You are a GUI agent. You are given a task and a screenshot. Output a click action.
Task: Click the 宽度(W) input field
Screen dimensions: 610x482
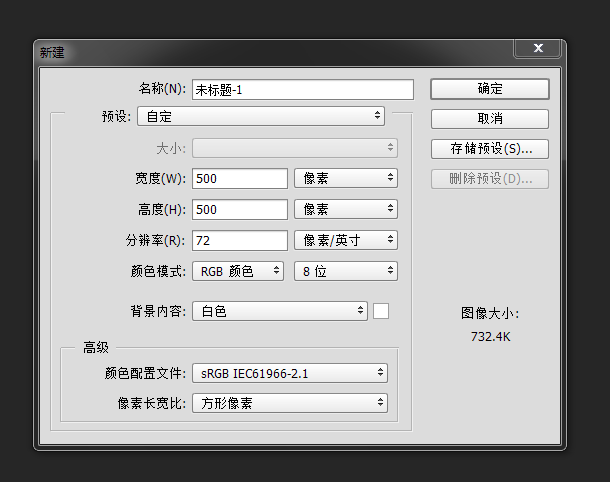coord(240,179)
